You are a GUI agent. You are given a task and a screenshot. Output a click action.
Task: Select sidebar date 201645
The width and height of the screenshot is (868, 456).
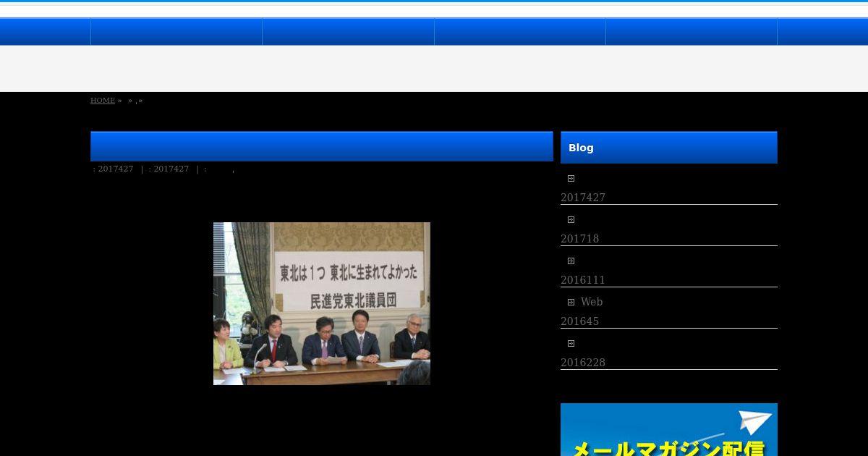click(580, 321)
